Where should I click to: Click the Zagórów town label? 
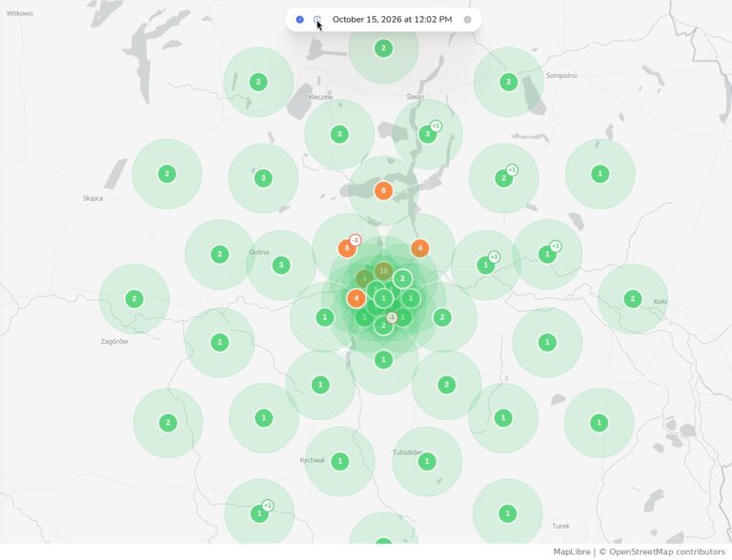click(114, 342)
